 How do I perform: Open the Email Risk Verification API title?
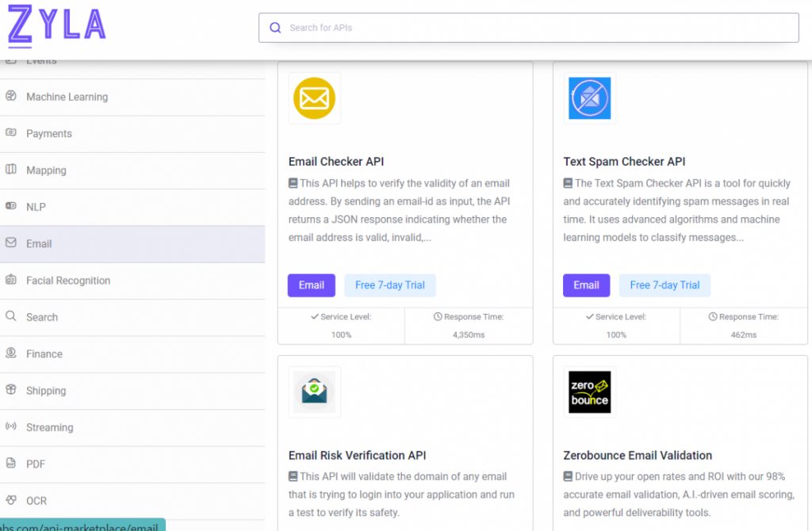(x=358, y=456)
